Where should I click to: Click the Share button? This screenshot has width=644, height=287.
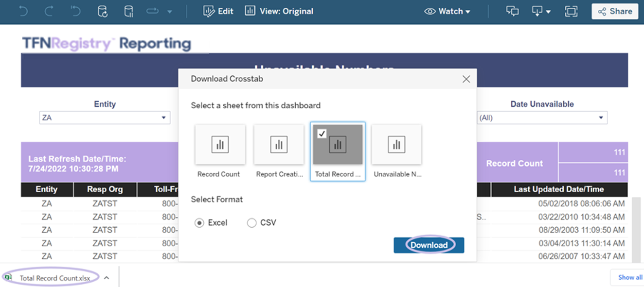coord(615,11)
